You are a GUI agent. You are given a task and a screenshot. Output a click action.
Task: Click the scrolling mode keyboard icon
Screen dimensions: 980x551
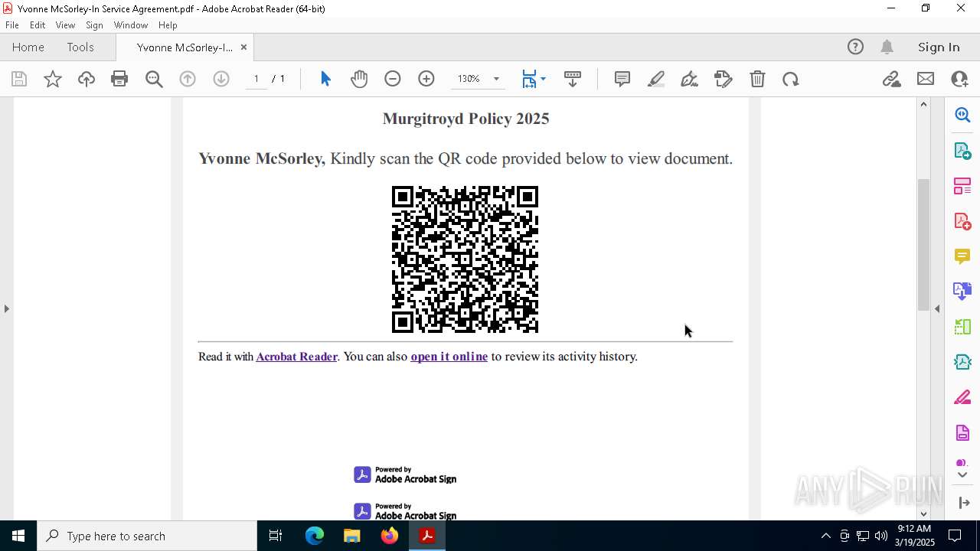(x=573, y=79)
